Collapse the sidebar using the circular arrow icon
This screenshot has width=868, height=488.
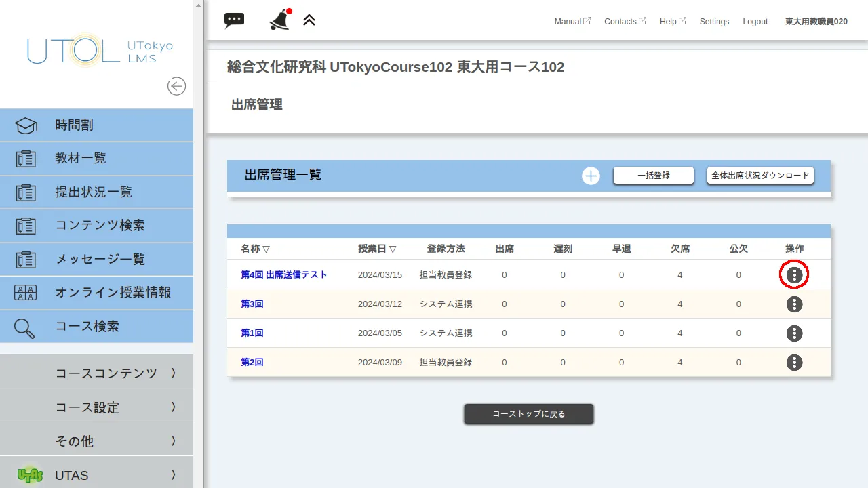pyautogui.click(x=176, y=86)
